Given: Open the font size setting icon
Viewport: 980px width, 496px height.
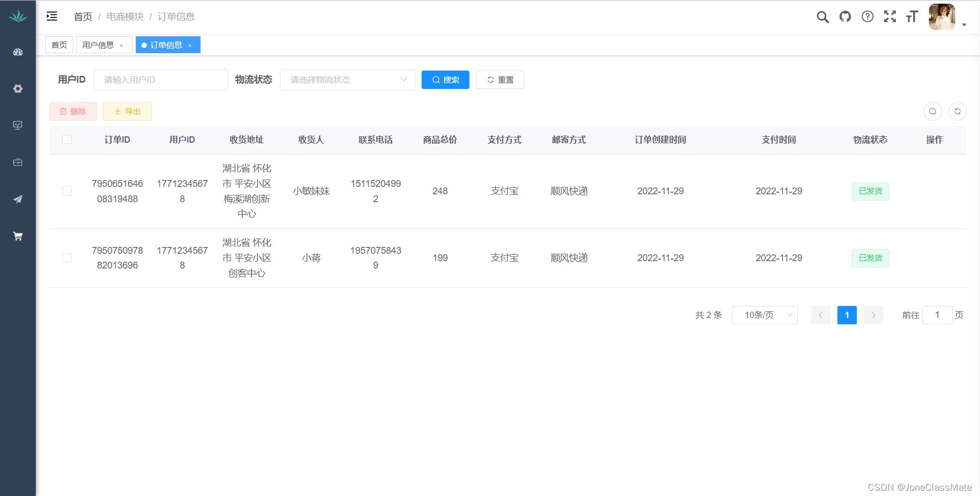Looking at the screenshot, I should pyautogui.click(x=912, y=17).
